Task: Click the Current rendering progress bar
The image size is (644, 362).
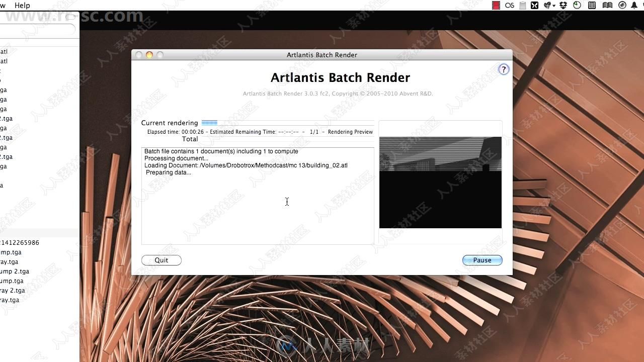Action: tap(288, 123)
